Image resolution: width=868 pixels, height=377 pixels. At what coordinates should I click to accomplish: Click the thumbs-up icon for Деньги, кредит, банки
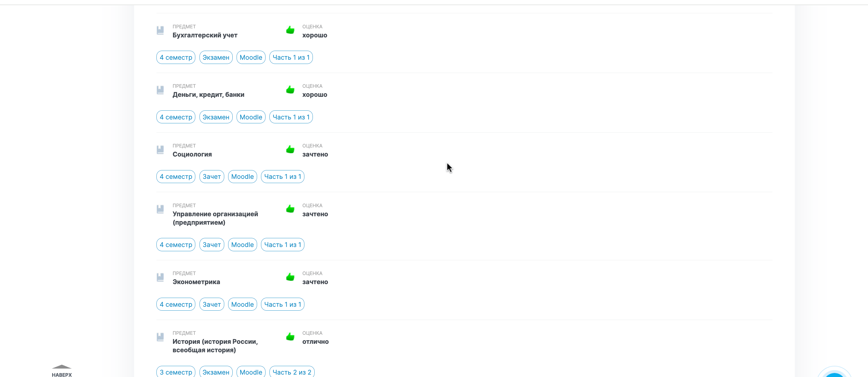pyautogui.click(x=290, y=90)
